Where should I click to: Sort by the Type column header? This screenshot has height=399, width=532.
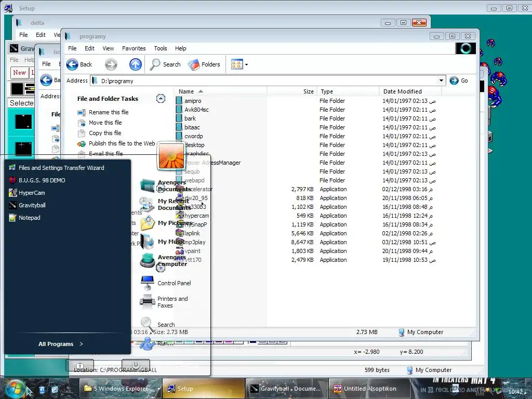pos(348,91)
